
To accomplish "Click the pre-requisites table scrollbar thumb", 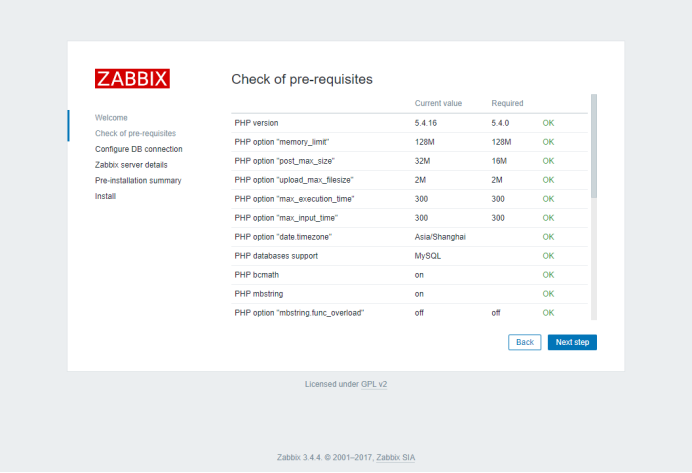I will (x=594, y=146).
